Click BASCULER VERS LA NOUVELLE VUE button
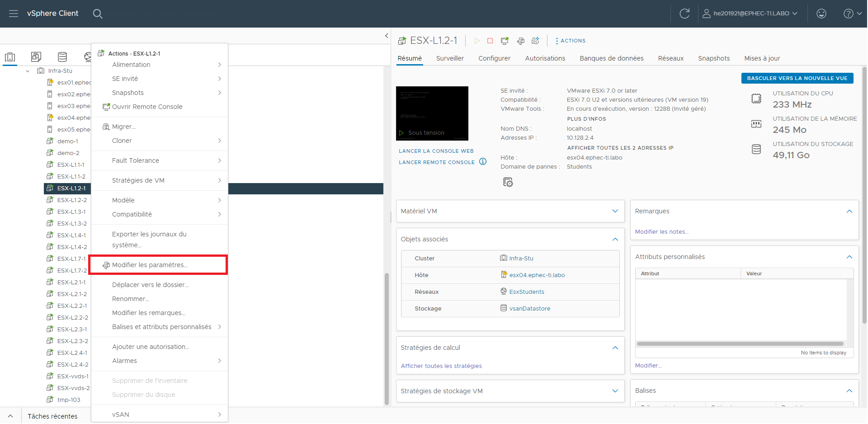The height and width of the screenshot is (424, 868). point(797,78)
